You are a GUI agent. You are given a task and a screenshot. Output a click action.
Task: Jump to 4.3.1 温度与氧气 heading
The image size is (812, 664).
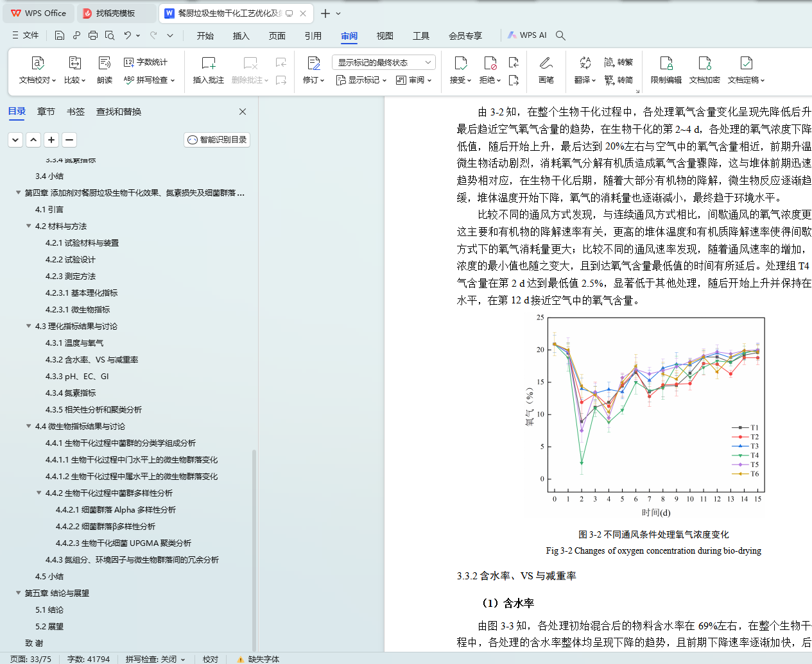point(74,343)
